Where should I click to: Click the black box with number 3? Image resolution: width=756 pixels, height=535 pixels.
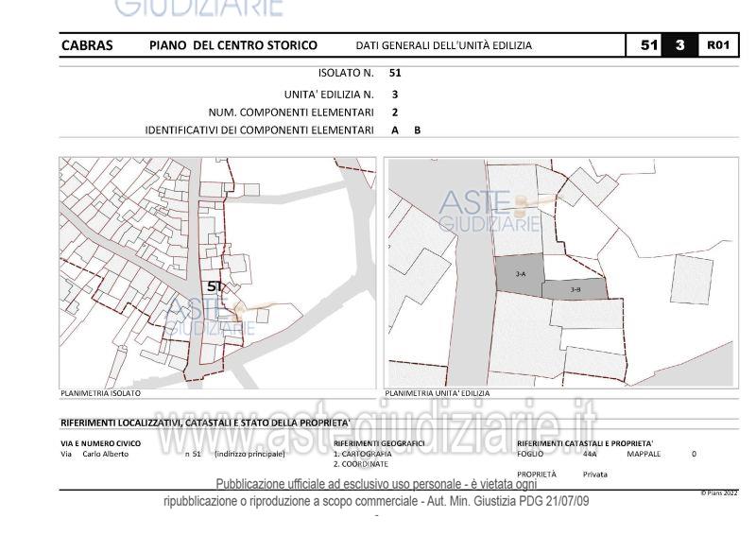[x=679, y=45]
